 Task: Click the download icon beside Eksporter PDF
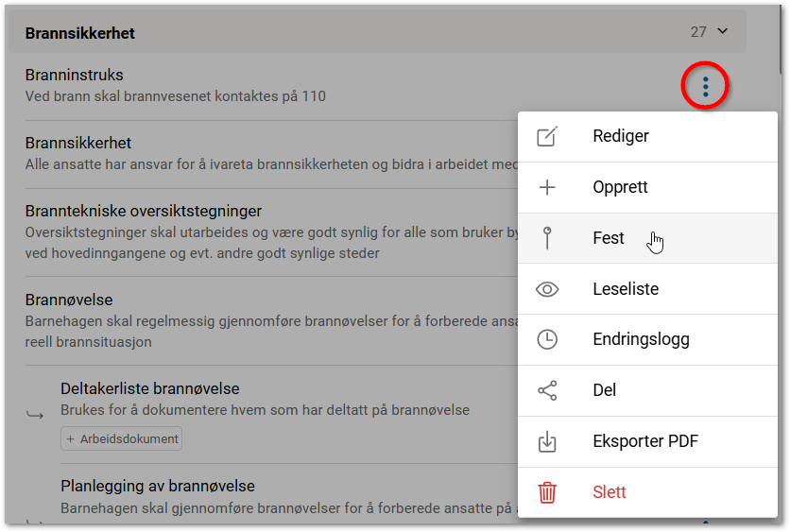tap(547, 441)
